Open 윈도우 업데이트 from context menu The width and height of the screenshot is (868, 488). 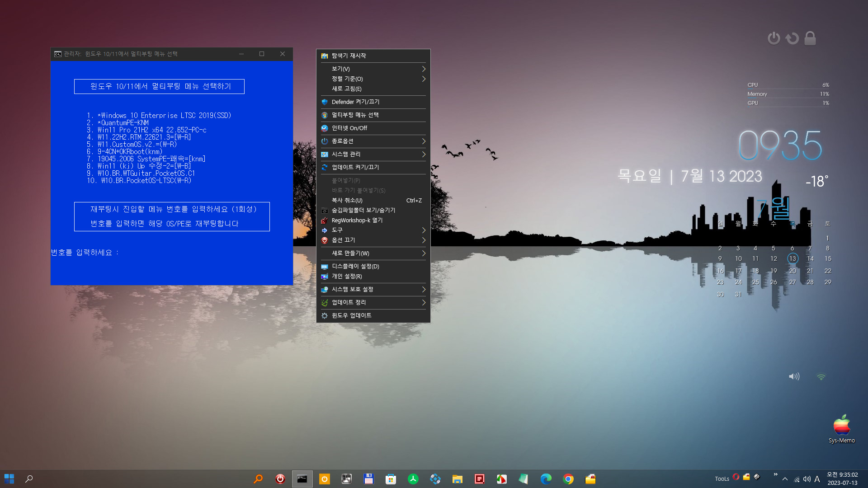pyautogui.click(x=373, y=316)
